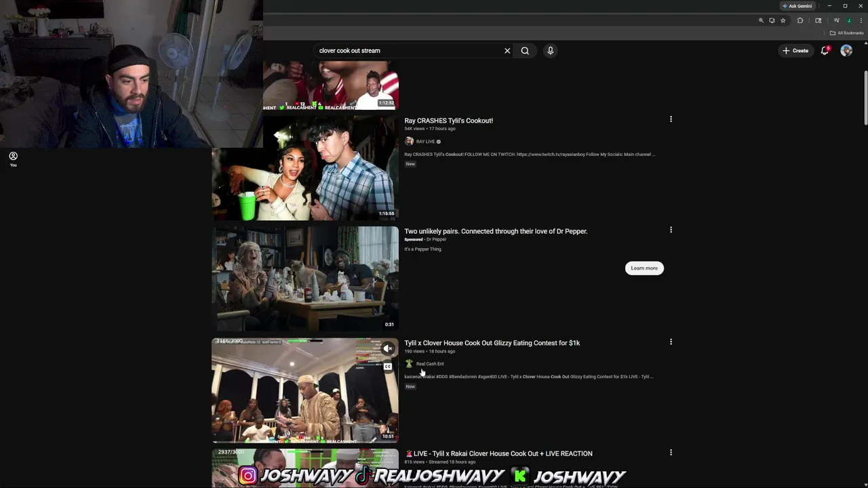Open the Chrome profile J avatar
The width and height of the screenshot is (868, 488).
pos(848,20)
